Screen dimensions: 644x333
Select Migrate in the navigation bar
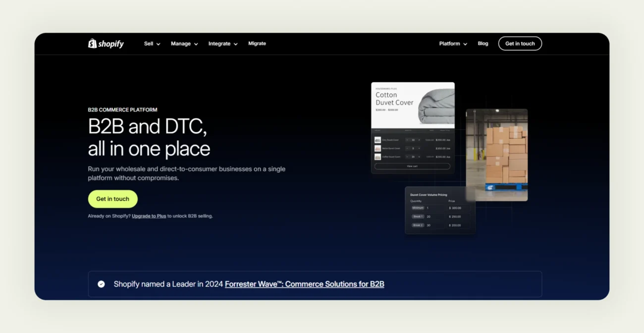coord(257,44)
